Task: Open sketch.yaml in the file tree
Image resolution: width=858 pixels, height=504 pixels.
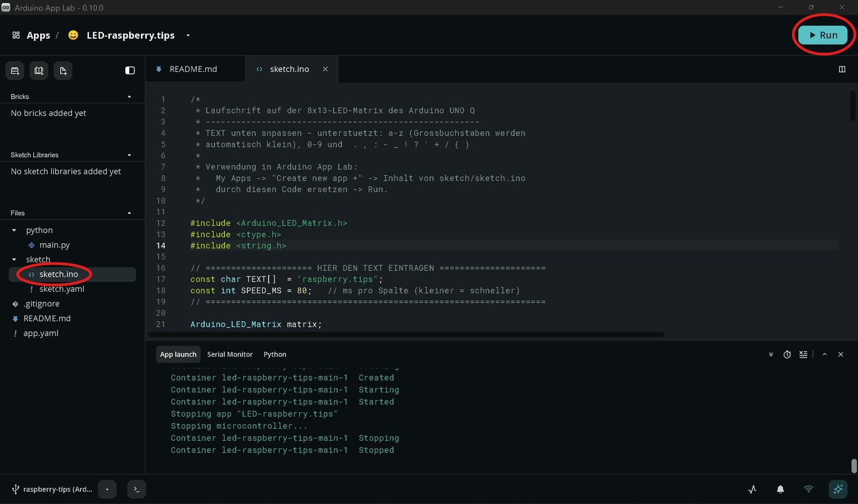Action: coord(62,289)
